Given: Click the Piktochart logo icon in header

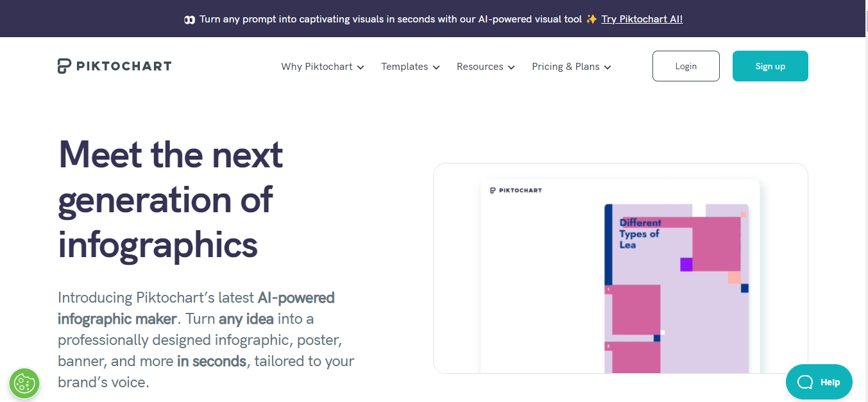Looking at the screenshot, I should [x=64, y=66].
